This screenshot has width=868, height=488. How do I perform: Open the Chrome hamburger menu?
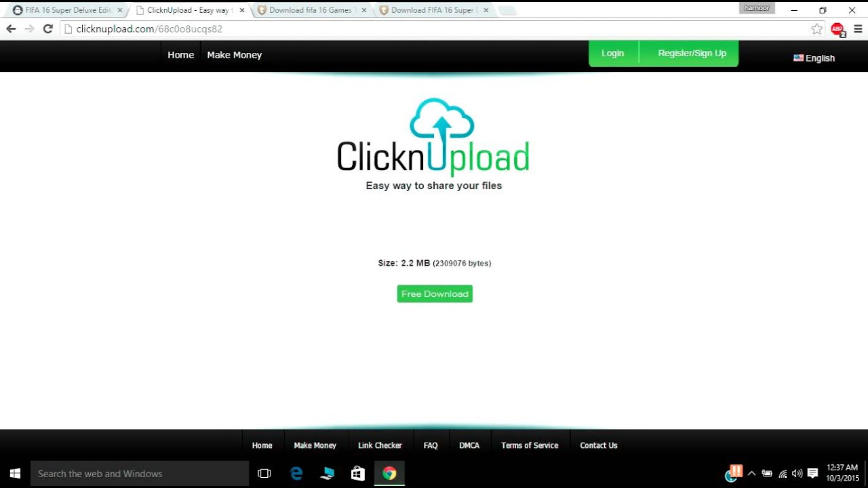(858, 29)
